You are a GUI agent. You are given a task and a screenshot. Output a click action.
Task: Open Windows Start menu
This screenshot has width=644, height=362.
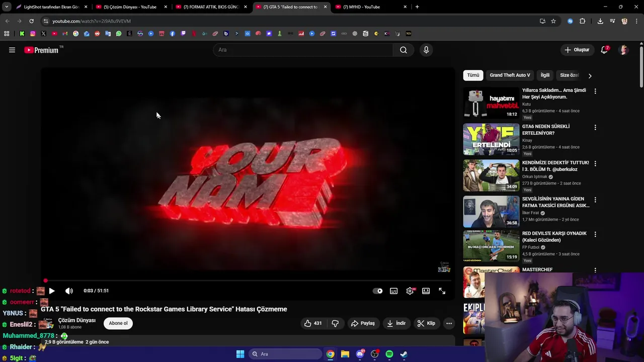[240, 354]
